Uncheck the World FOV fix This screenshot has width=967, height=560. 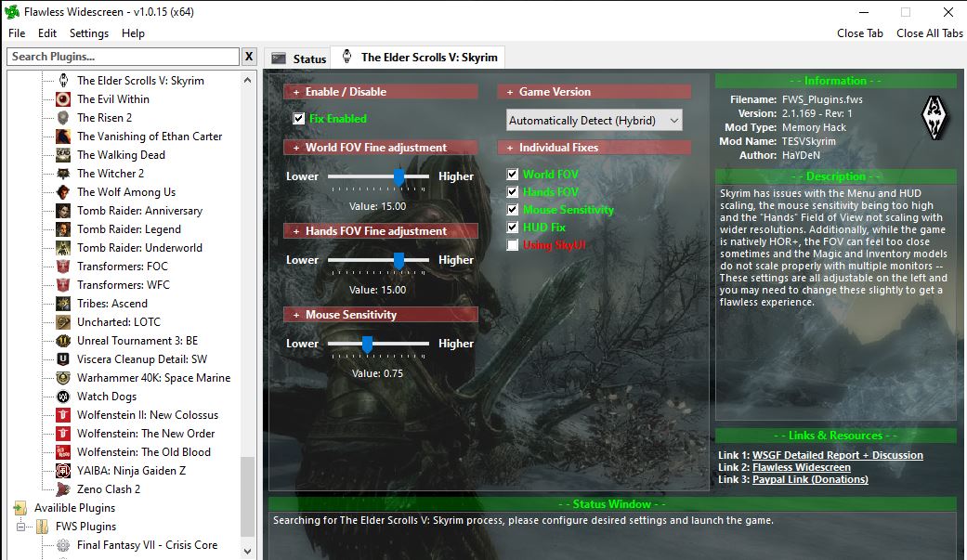click(512, 174)
